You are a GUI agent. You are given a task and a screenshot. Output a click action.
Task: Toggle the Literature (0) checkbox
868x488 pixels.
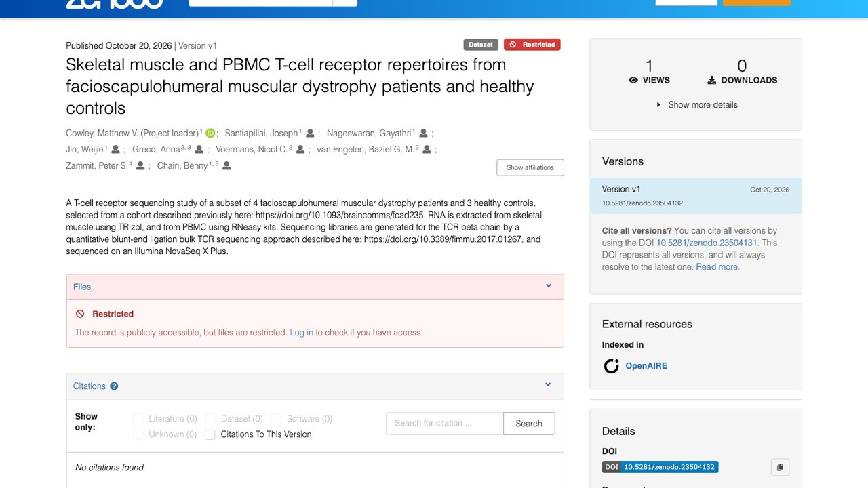click(x=138, y=419)
